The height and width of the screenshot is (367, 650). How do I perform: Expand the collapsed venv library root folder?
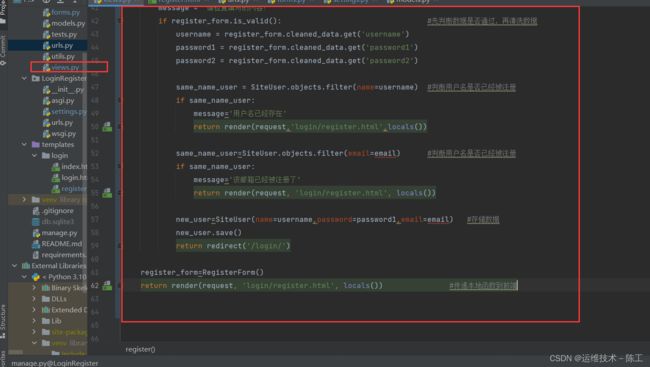click(24, 199)
